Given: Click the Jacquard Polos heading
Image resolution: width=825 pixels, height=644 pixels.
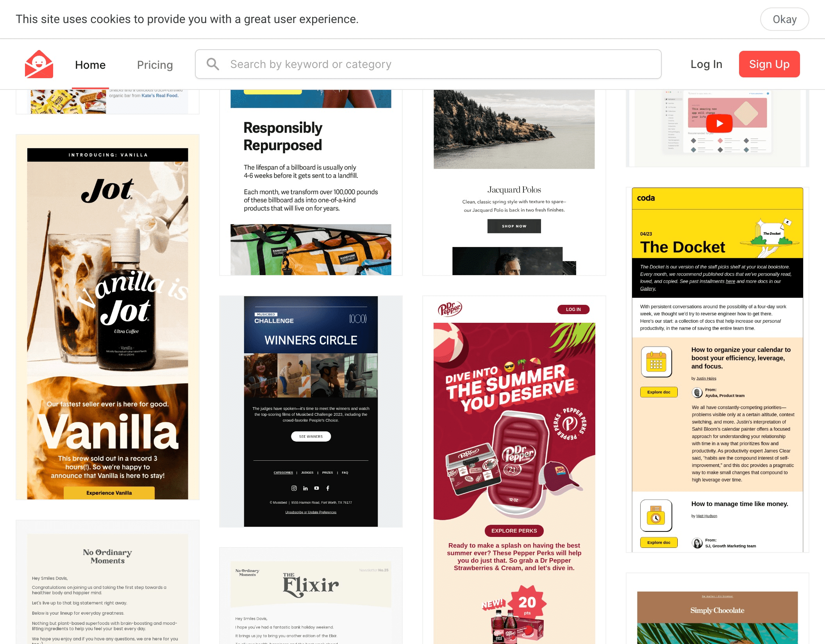Looking at the screenshot, I should pos(514,190).
